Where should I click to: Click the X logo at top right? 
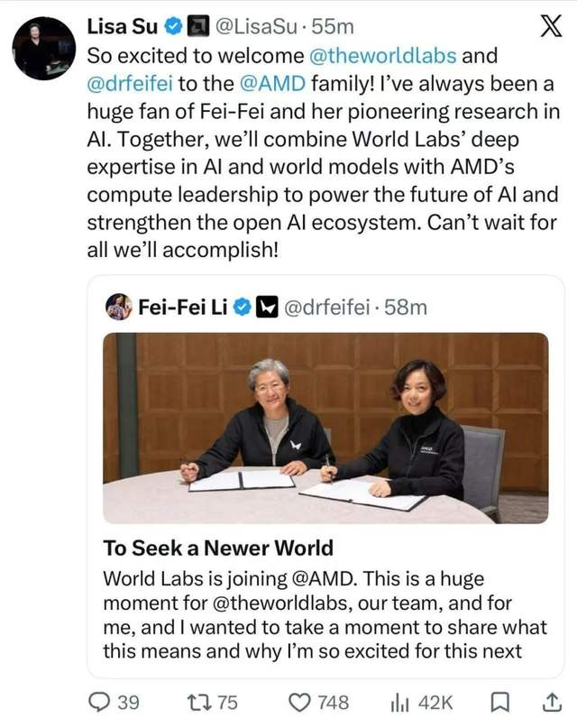tap(551, 26)
